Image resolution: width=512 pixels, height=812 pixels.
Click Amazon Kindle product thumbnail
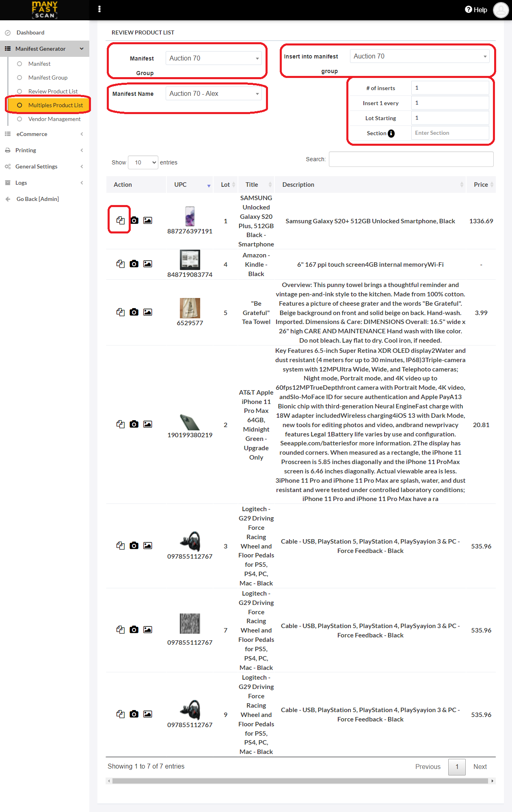190,260
